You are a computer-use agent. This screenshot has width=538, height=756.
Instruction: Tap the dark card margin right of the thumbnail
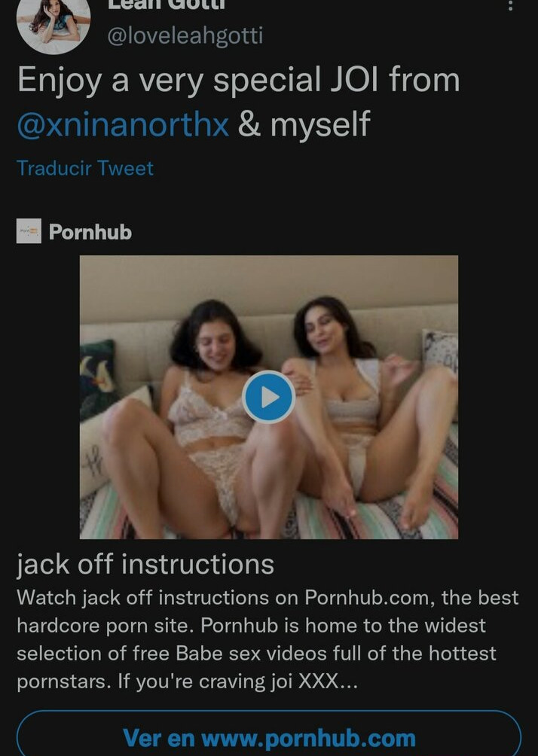(490, 397)
